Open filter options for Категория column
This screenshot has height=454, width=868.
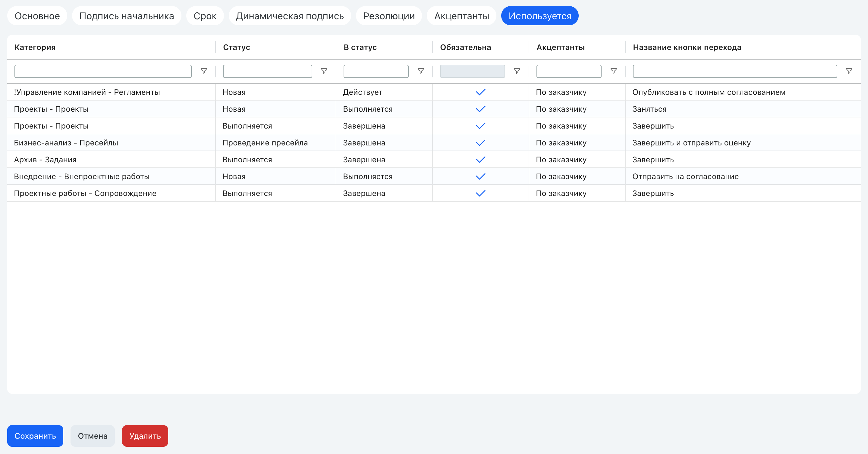(203, 71)
